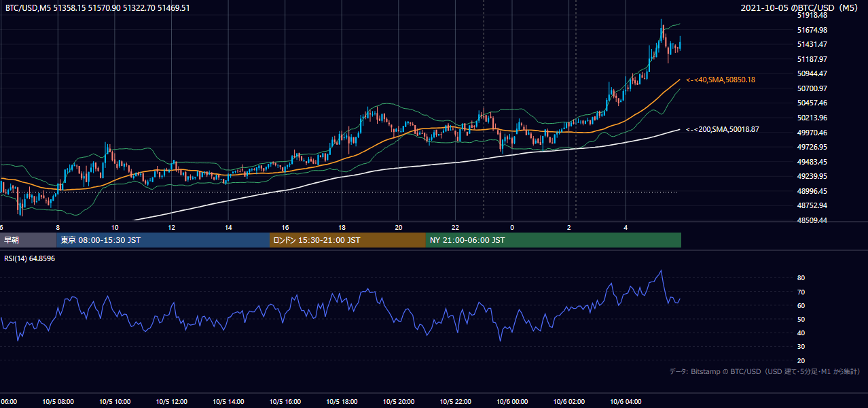Click the 10/5 14:00 date label
The width and height of the screenshot is (868, 408).
coord(228,401)
